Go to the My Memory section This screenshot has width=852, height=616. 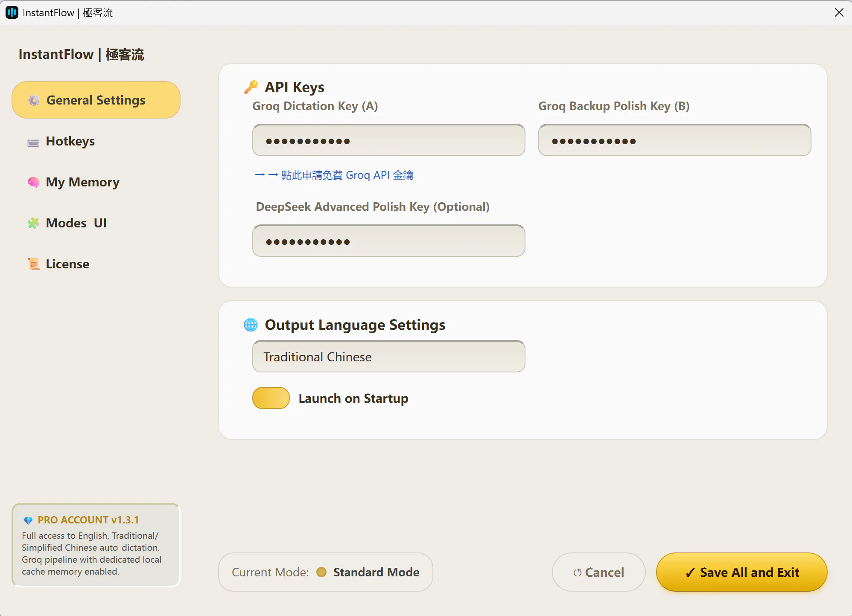[96, 182]
